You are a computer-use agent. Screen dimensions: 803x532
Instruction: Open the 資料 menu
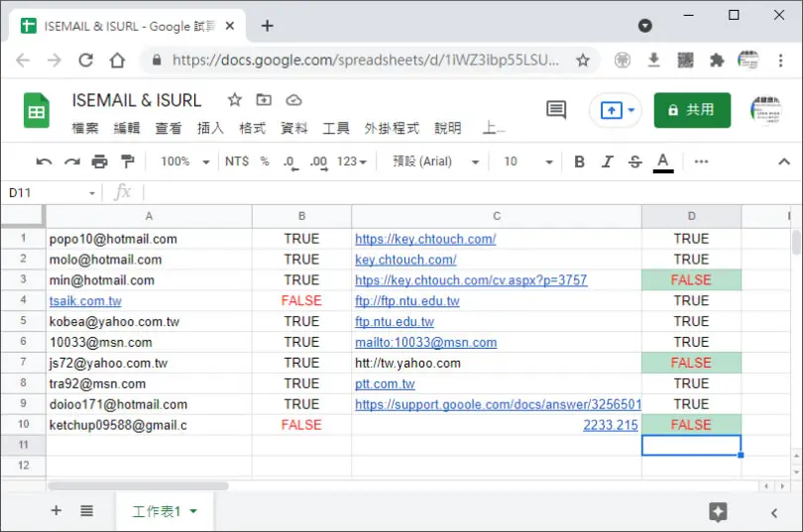click(x=294, y=128)
